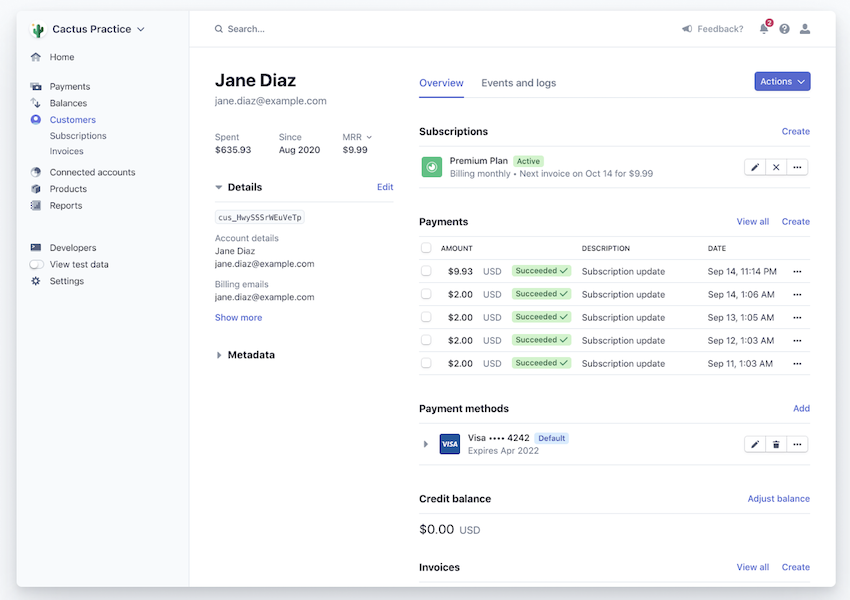Select Invoices in the sidebar
Image resolution: width=850 pixels, height=600 pixels.
pyautogui.click(x=66, y=151)
